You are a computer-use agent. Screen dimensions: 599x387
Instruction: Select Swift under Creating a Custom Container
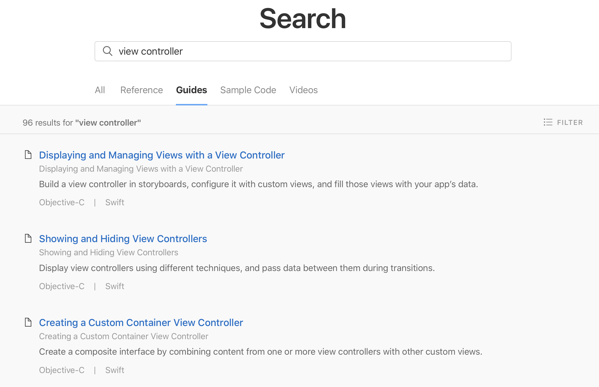click(115, 370)
